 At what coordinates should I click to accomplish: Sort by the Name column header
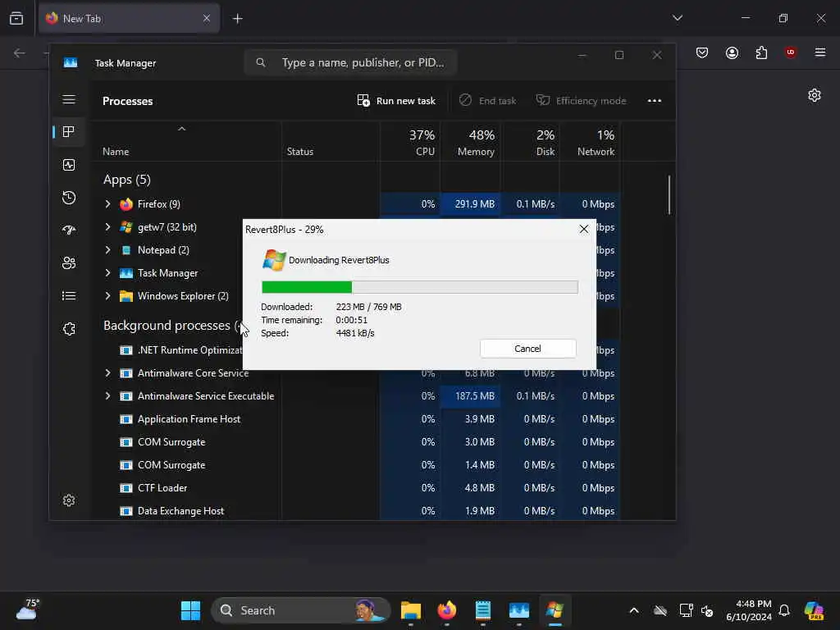[186, 142]
